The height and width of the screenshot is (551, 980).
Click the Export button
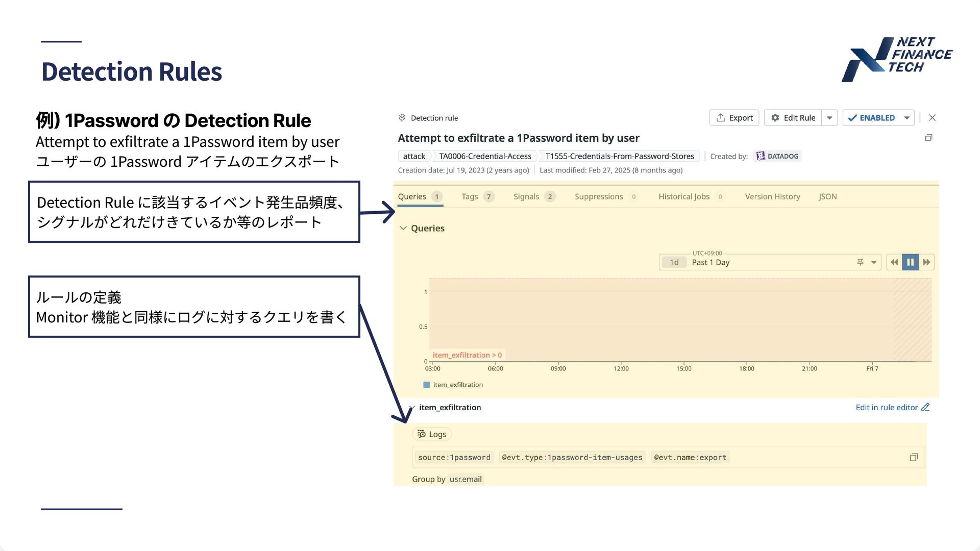pos(734,118)
